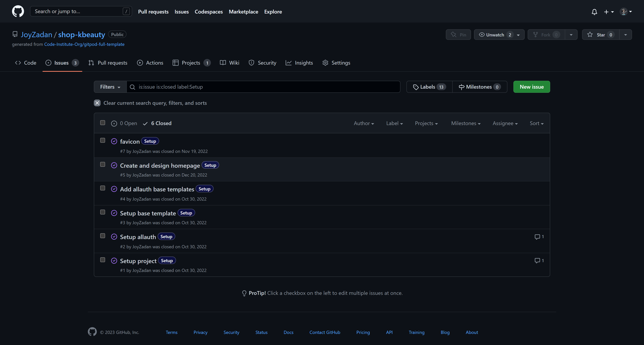Image resolution: width=644 pixels, height=345 pixels.
Task: Open comments on the Setup project issue
Action: (539, 260)
